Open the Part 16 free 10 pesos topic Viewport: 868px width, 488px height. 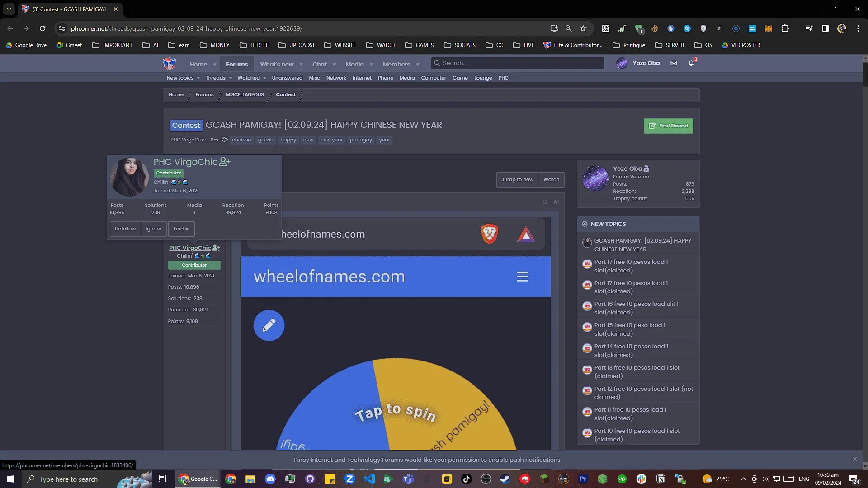coord(636,308)
